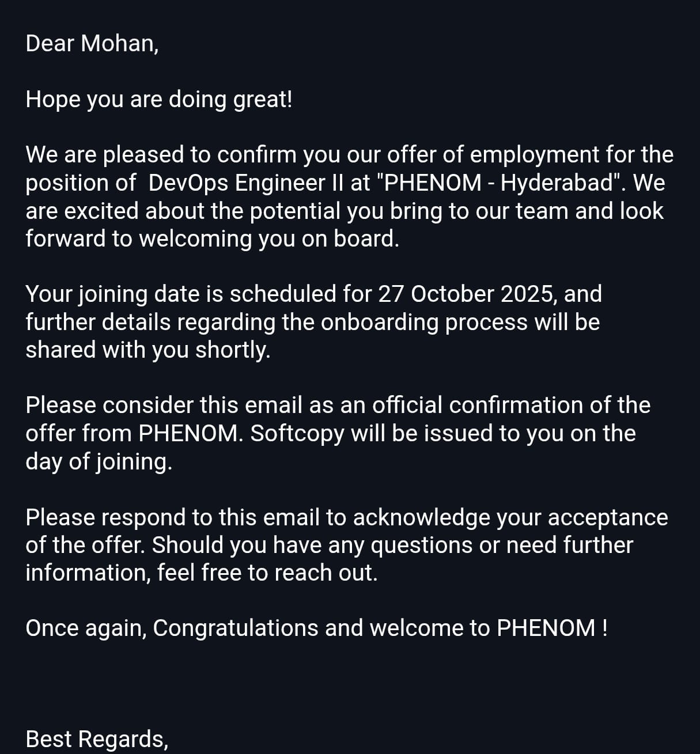The width and height of the screenshot is (700, 754).
Task: Click the words "onboarding process"
Action: 424,322
